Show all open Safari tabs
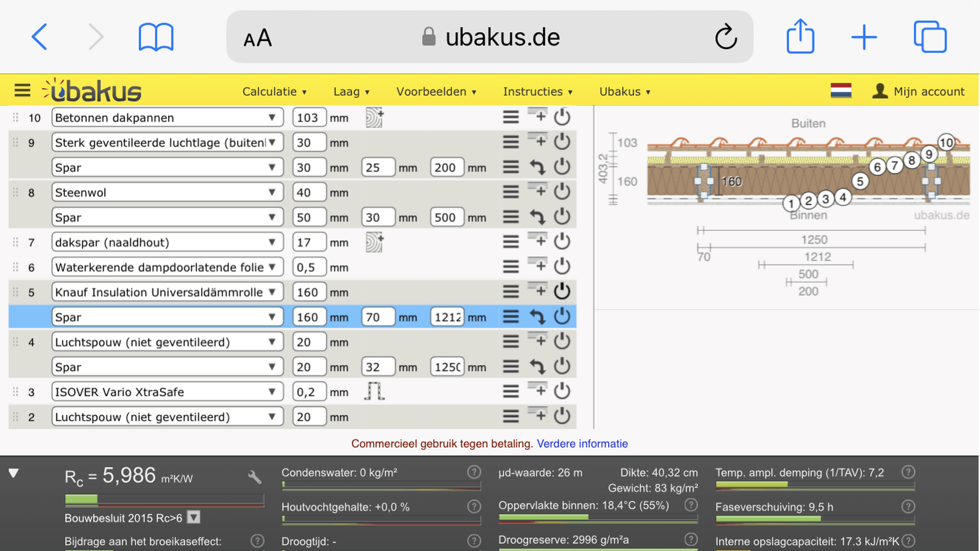Image resolution: width=980 pixels, height=551 pixels. coord(930,37)
